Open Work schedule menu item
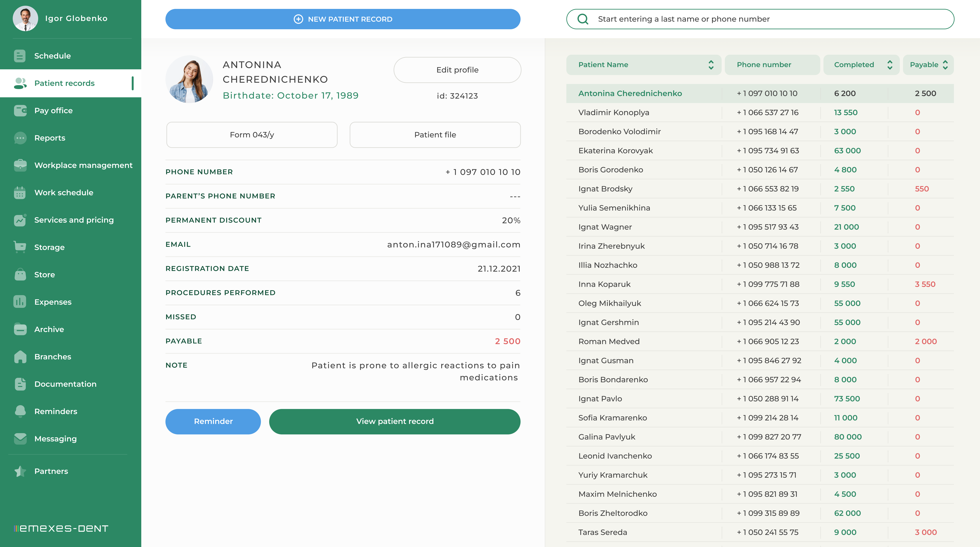The image size is (980, 547). 64,193
